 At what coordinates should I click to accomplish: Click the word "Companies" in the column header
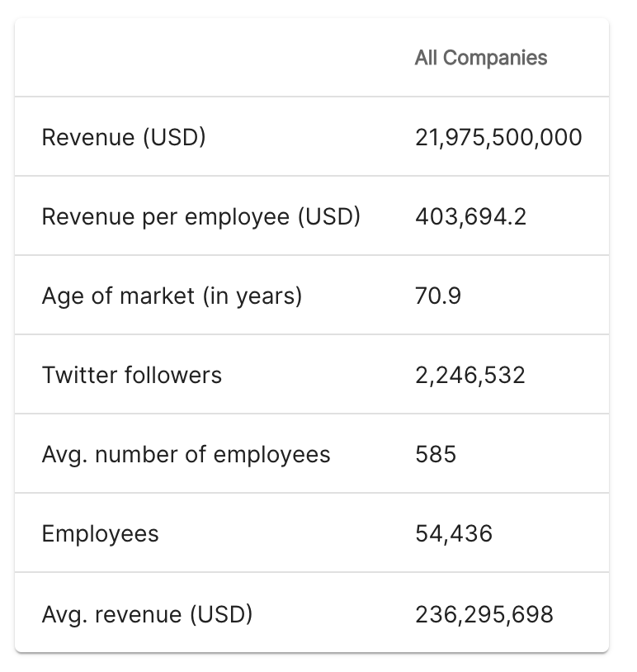[495, 58]
